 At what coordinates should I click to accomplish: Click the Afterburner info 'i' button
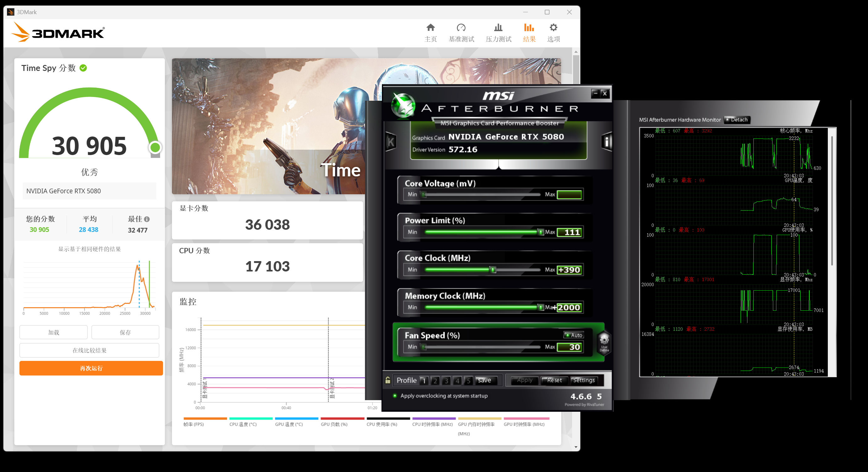coord(607,142)
